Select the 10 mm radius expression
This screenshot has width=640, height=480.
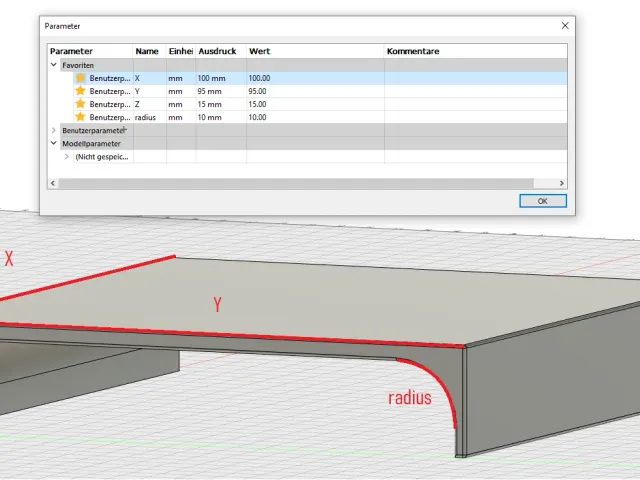[x=220, y=117]
